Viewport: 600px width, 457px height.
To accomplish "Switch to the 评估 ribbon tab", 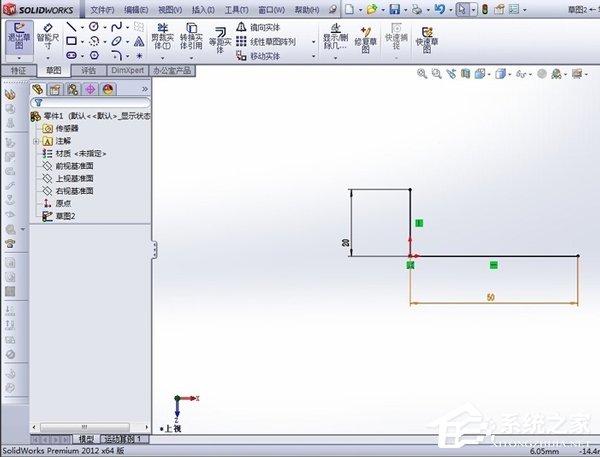I will click(88, 71).
